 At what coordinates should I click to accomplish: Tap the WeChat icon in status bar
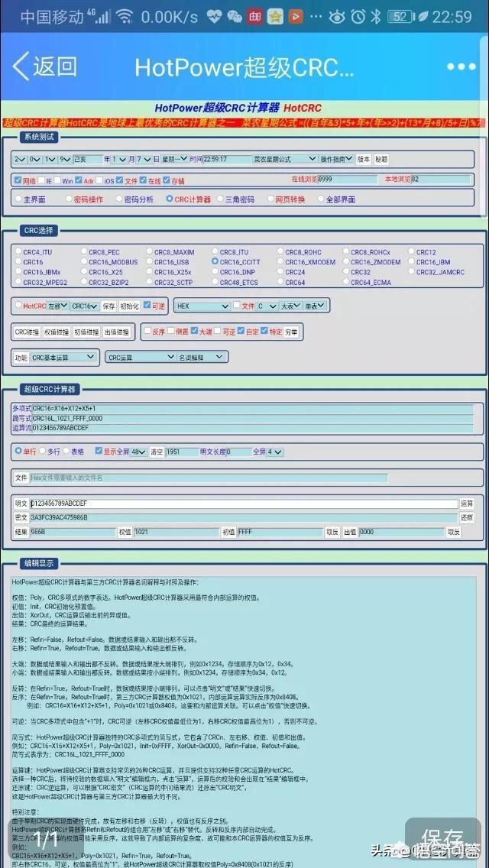235,16
